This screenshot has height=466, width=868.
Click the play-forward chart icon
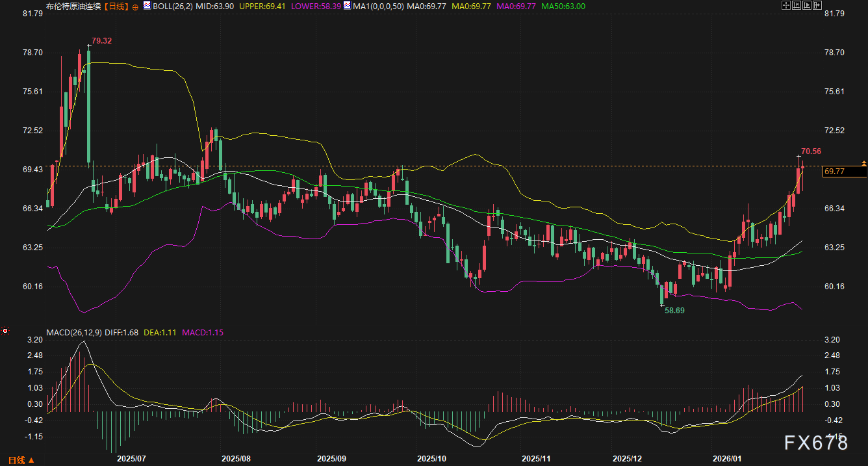pyautogui.click(x=807, y=5)
